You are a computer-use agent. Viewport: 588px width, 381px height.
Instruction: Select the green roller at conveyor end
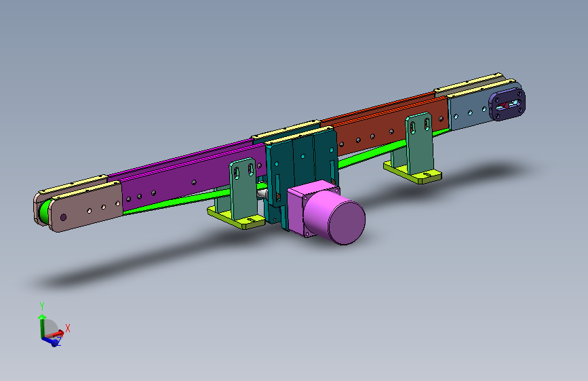pos(44,212)
